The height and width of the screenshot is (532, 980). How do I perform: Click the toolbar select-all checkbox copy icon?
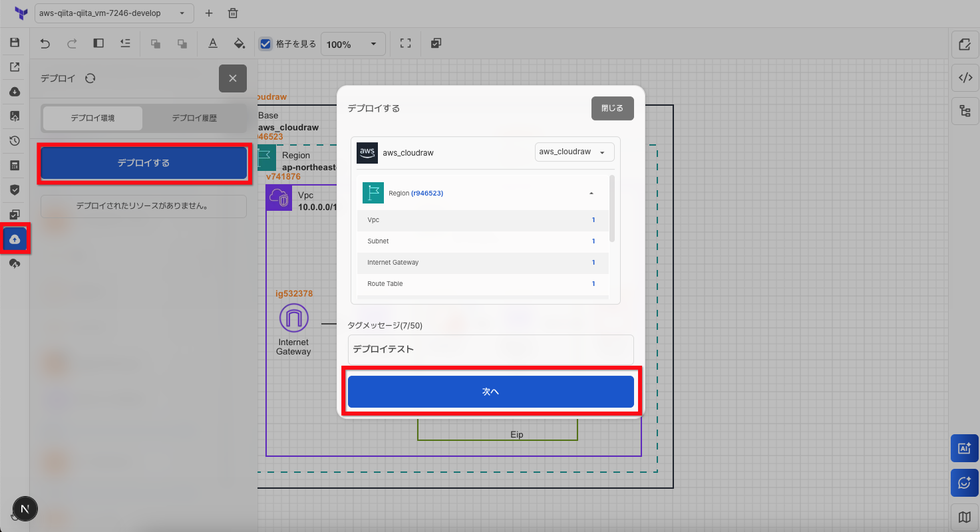click(436, 44)
